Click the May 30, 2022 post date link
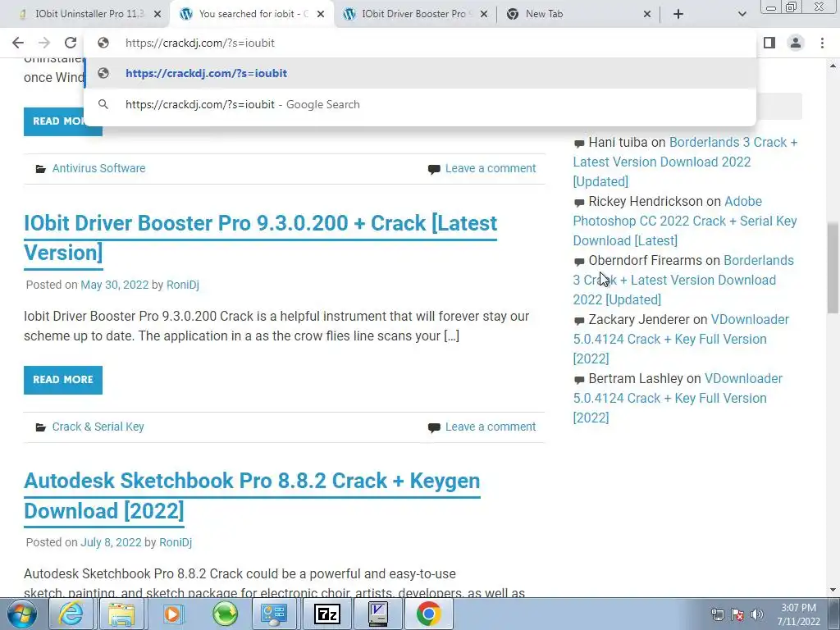 [115, 285]
